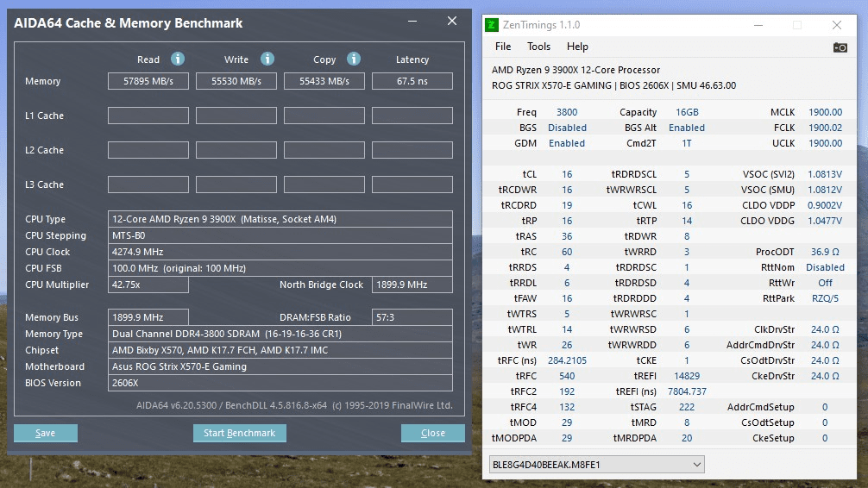The height and width of the screenshot is (488, 868).
Task: Click the GDM value Enabled
Action: click(x=567, y=143)
